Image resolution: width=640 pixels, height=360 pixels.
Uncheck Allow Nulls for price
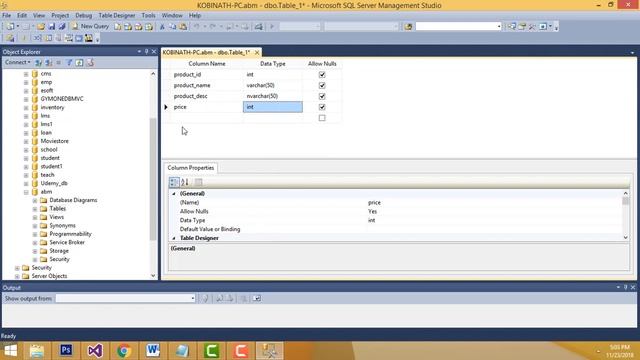pos(322,107)
